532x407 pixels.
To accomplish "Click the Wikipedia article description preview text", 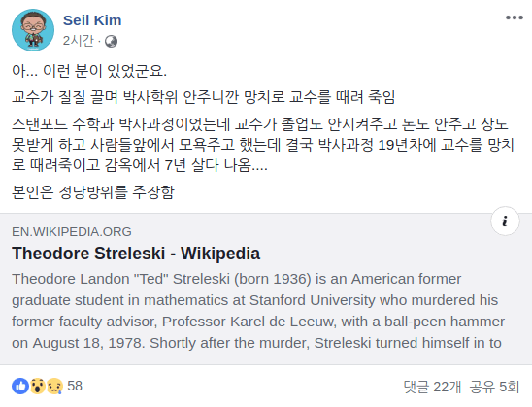I will tap(258, 311).
